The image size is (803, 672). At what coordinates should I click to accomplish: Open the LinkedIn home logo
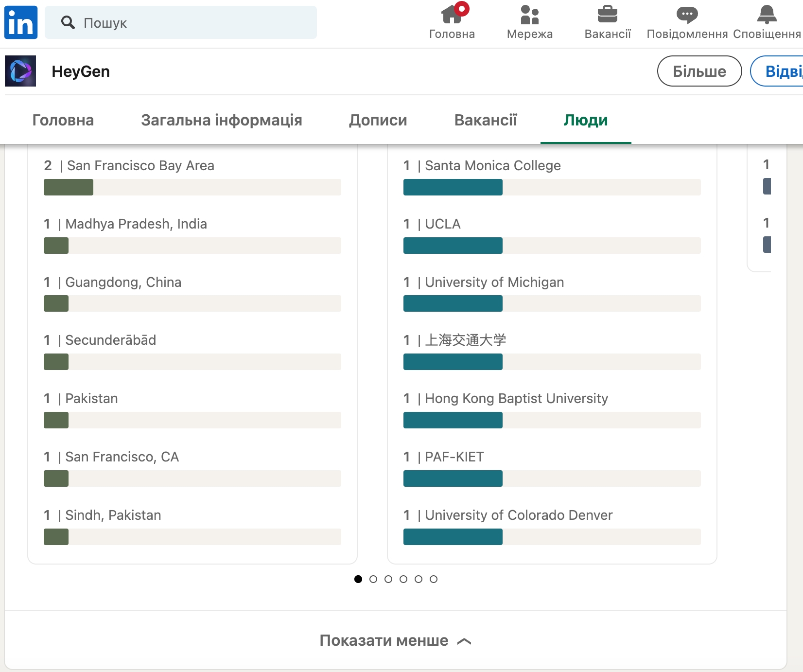click(21, 22)
